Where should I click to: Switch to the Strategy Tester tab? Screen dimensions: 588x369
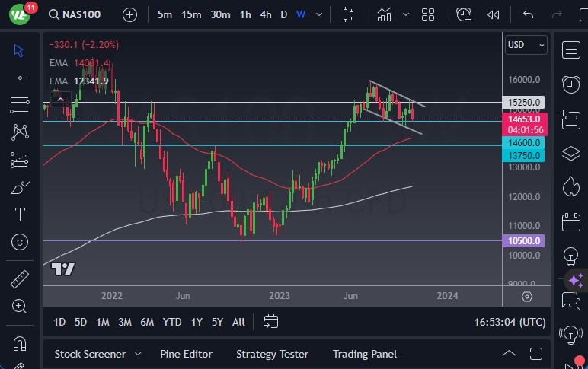click(272, 354)
